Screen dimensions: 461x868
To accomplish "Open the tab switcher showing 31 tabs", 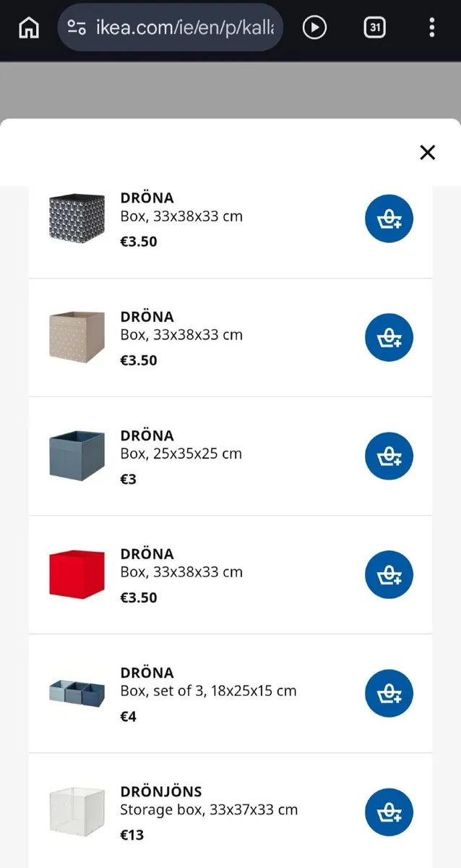I will (x=374, y=27).
